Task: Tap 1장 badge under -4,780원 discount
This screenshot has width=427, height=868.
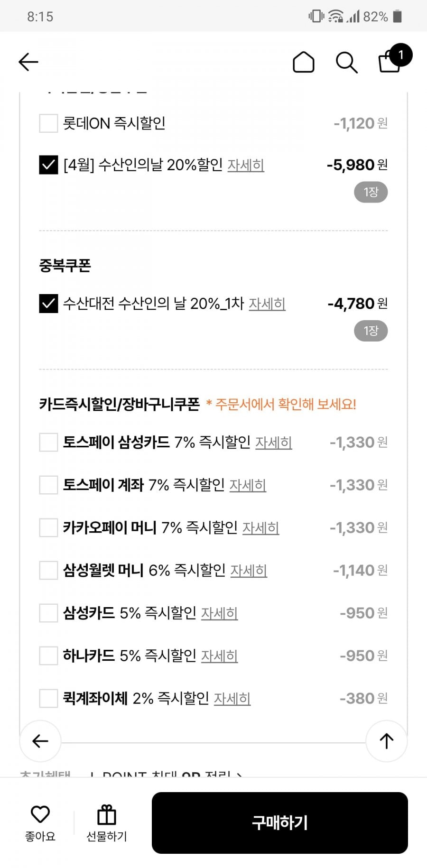Action: [x=371, y=331]
